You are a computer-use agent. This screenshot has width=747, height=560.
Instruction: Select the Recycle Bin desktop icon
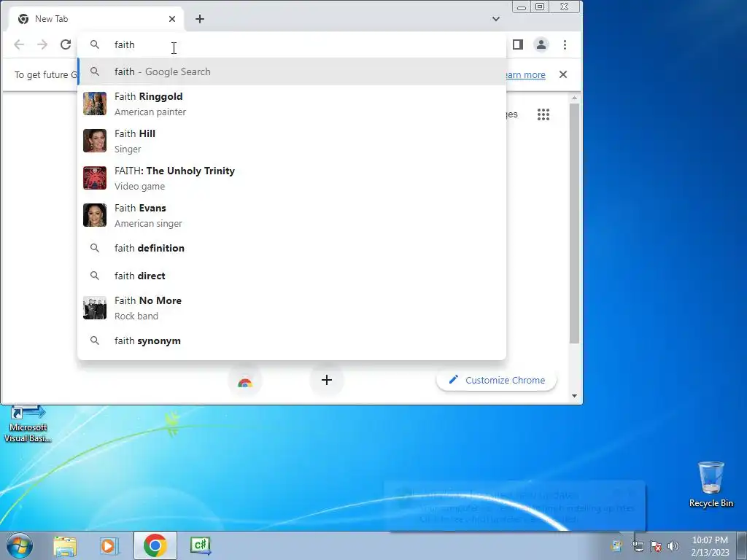click(711, 484)
